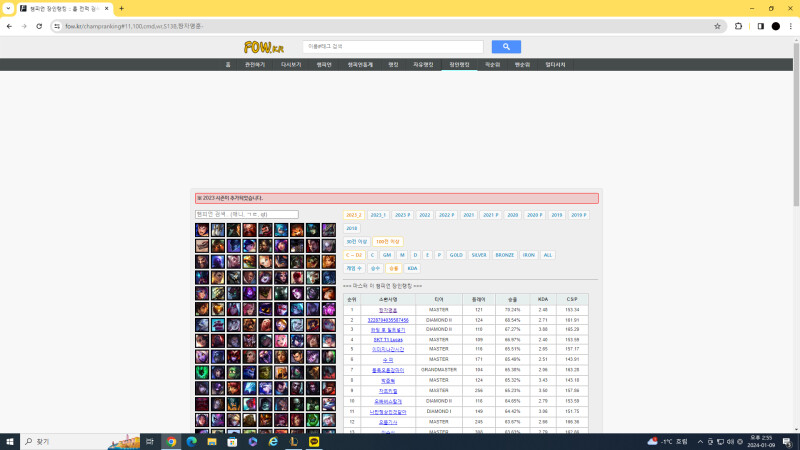Reload the page using the refresh icon
800x450 pixels.
click(x=40, y=26)
